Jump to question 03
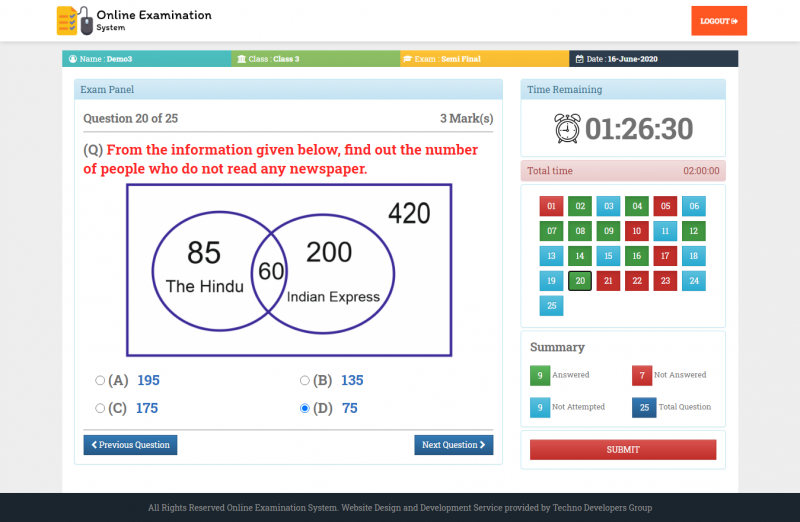The width and height of the screenshot is (800, 522). point(608,206)
